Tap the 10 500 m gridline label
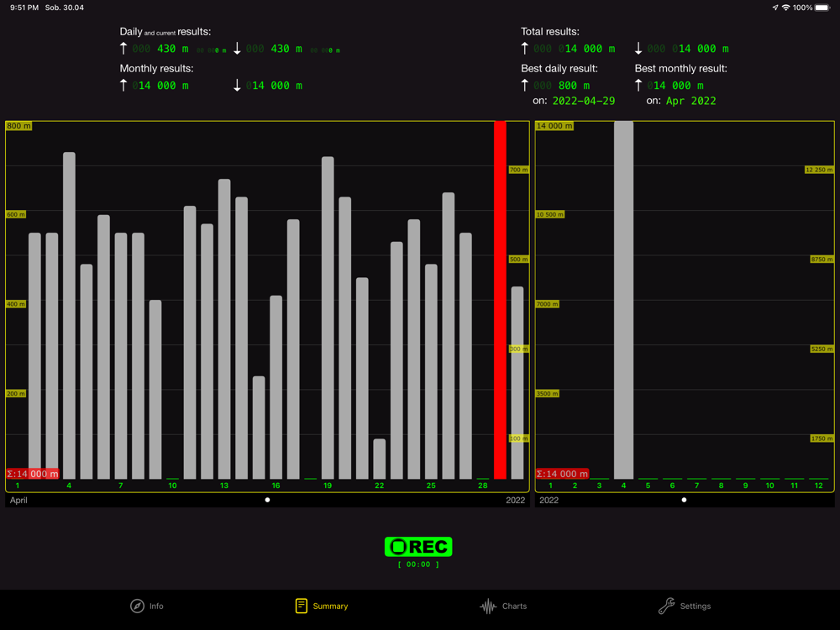 (x=550, y=214)
